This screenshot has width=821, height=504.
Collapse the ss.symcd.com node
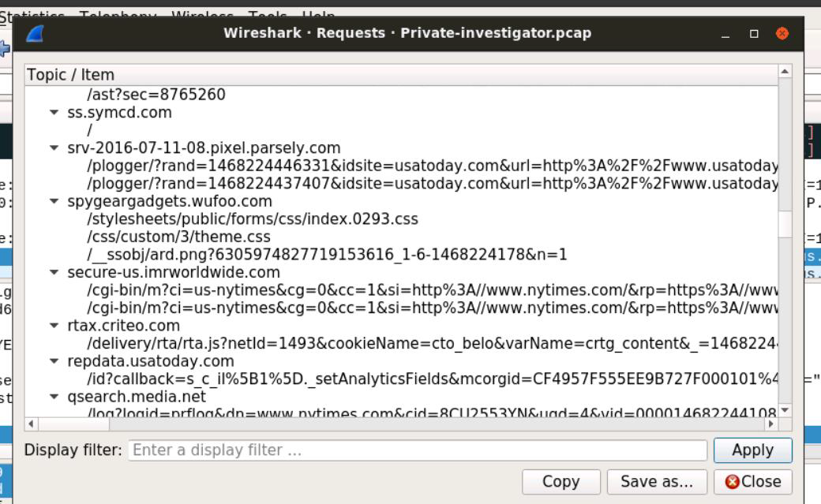pyautogui.click(x=54, y=113)
